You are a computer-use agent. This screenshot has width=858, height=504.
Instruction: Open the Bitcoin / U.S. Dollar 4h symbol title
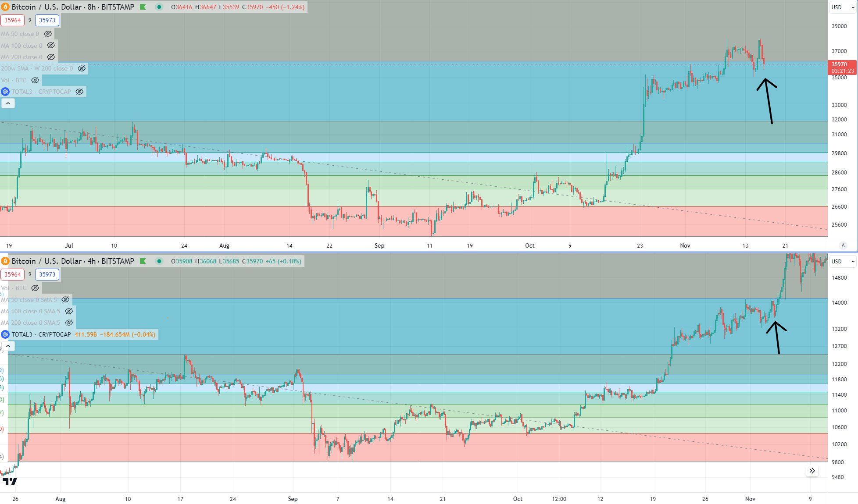click(x=72, y=261)
